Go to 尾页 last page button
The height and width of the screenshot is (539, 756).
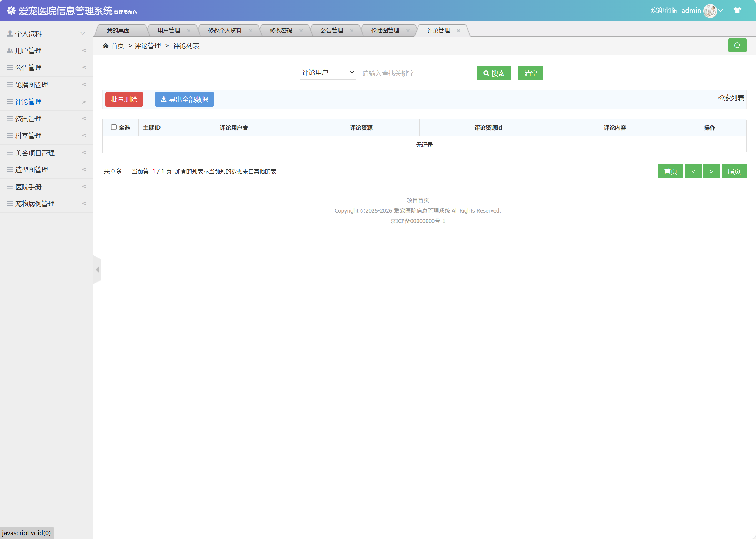734,171
